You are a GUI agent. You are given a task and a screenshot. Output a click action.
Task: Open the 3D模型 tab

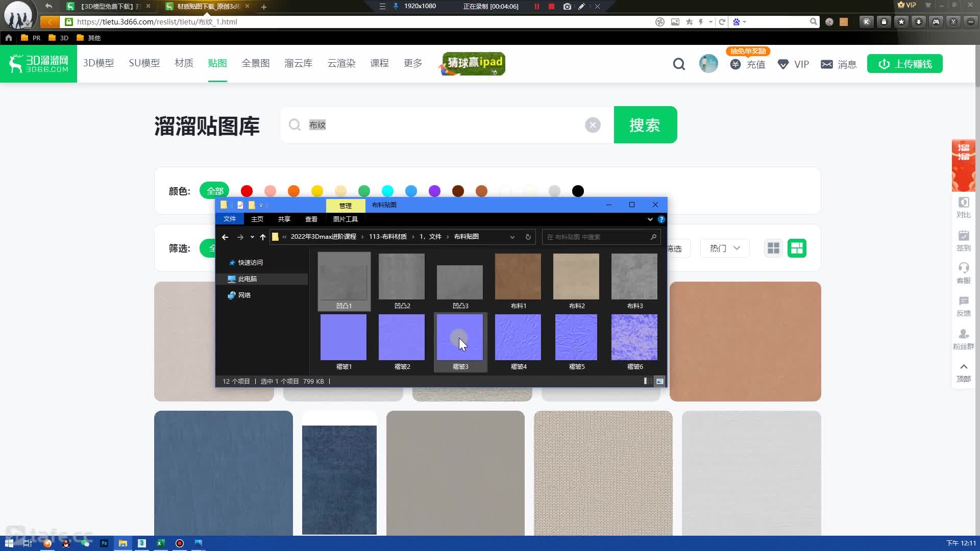pyautogui.click(x=99, y=63)
